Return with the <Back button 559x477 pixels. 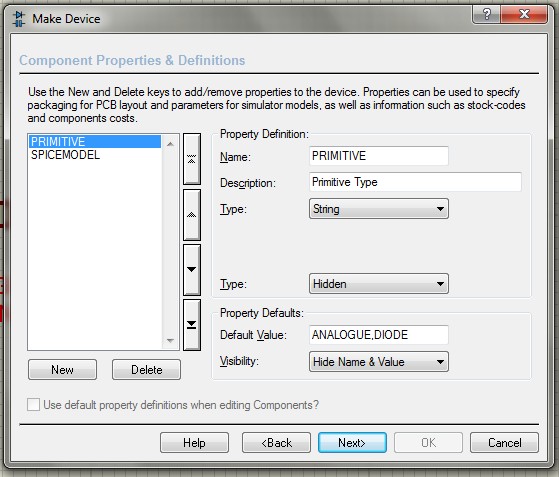coord(276,443)
